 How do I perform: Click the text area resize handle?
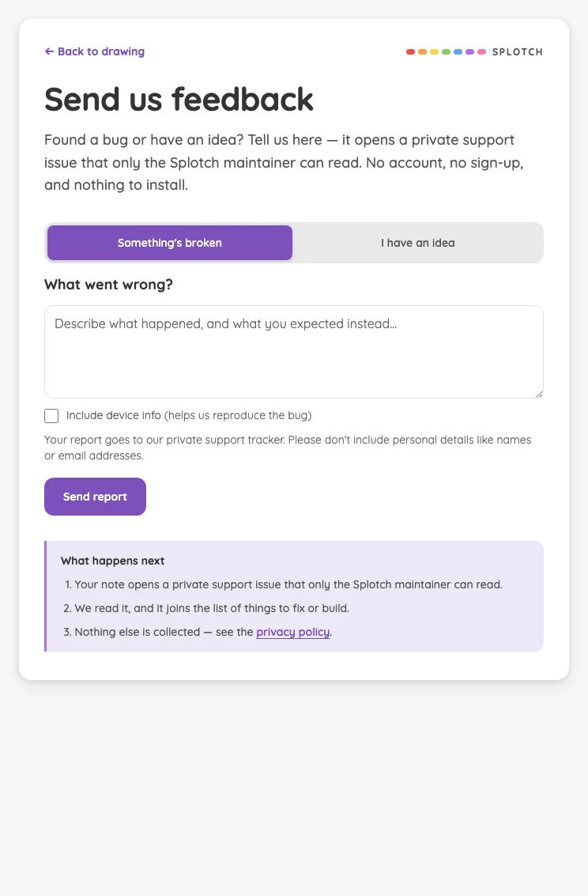click(539, 394)
